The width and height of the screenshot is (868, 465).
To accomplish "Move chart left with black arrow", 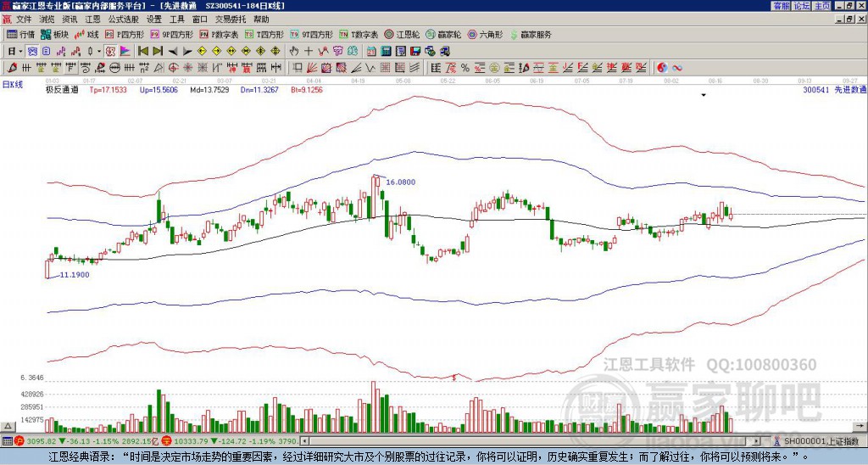I will pos(173,51).
